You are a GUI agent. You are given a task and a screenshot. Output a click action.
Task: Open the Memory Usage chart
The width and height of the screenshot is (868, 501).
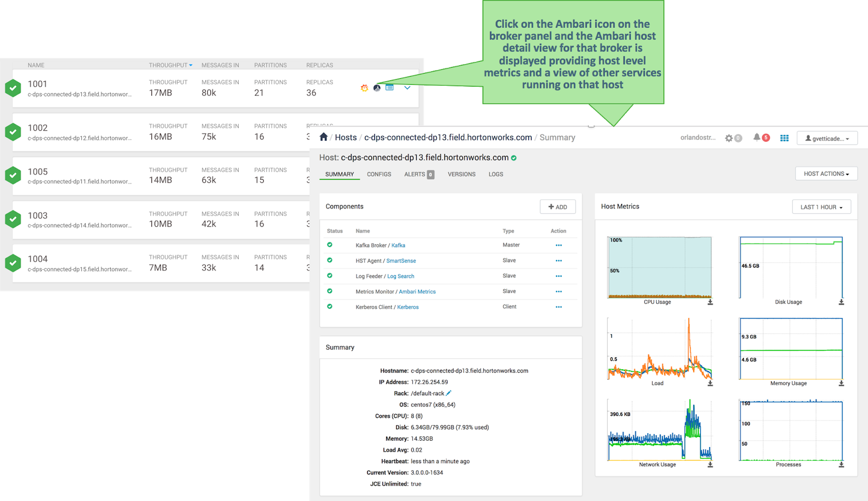coord(791,348)
